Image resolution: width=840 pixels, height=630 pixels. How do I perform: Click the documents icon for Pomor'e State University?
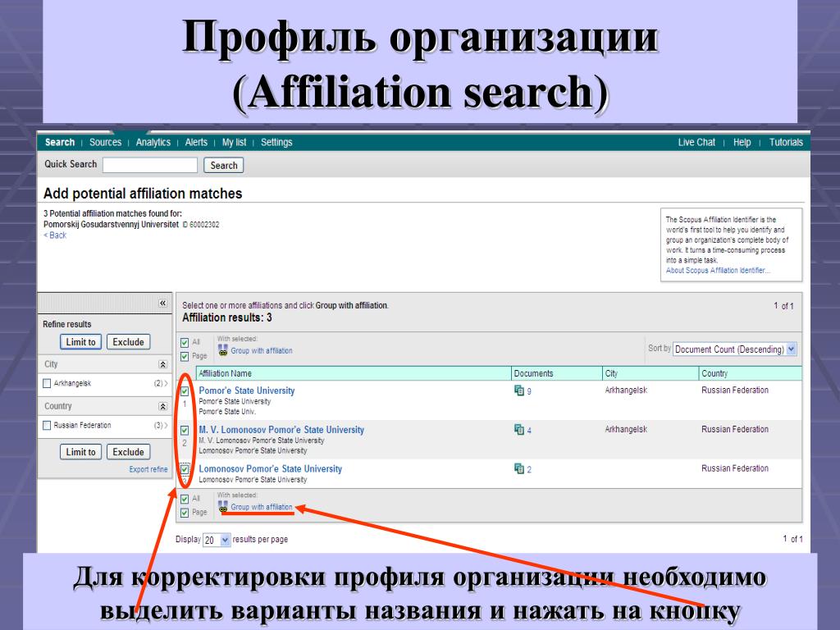click(518, 390)
